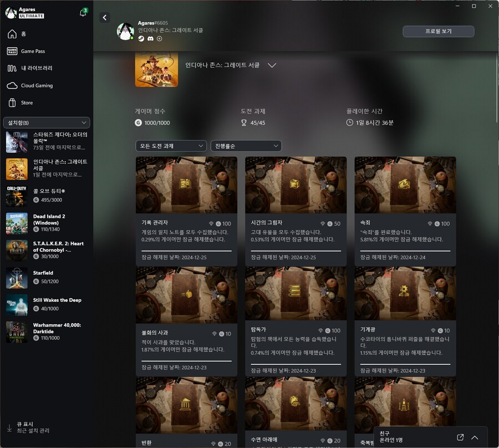Click the 프로필 보기 button
Screen dimensions: 499x448
pyautogui.click(x=438, y=32)
